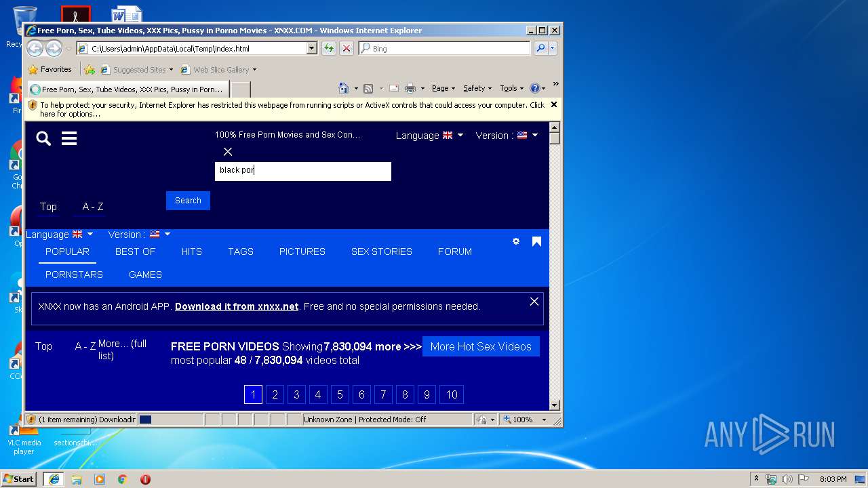Go to page 10 of results

[452, 394]
